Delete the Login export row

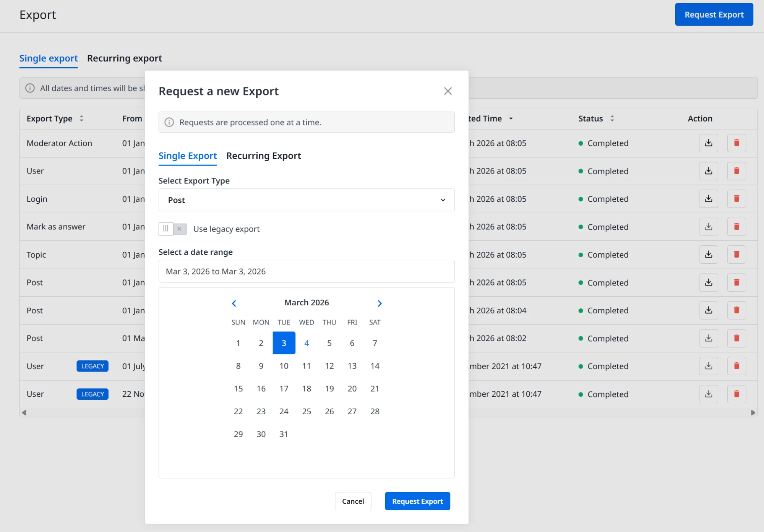(736, 199)
